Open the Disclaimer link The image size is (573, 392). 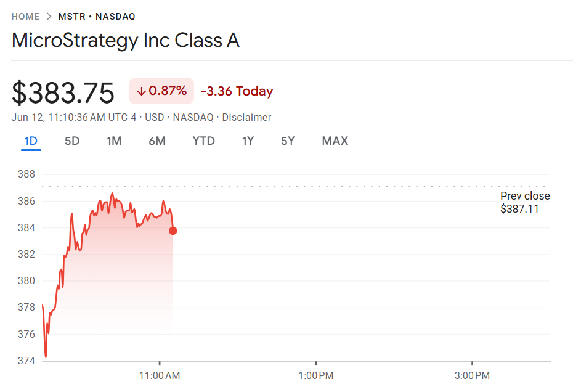tap(246, 117)
